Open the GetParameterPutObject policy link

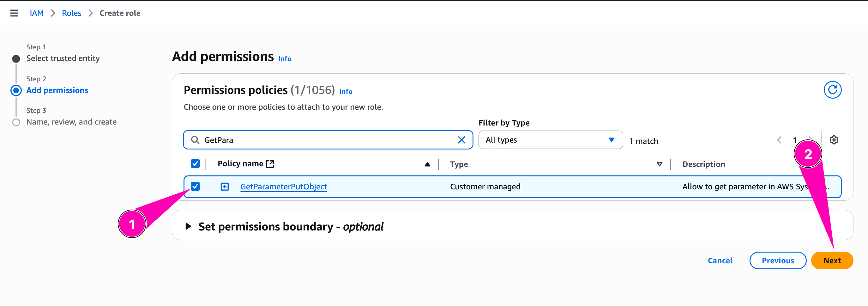[x=283, y=187]
